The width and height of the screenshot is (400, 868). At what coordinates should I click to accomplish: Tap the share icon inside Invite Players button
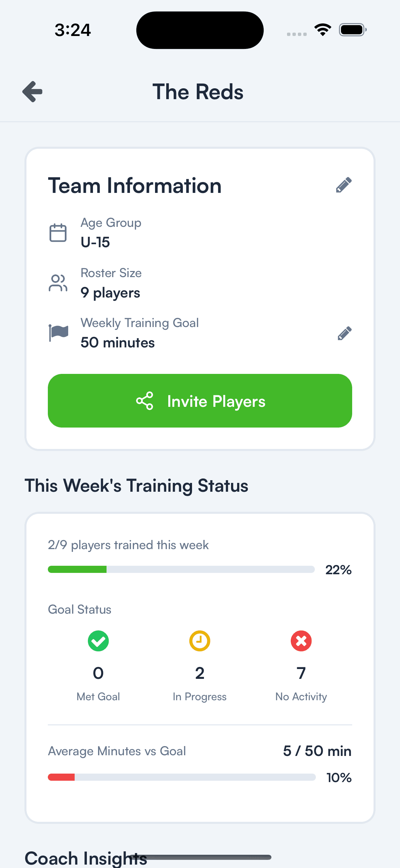(145, 401)
